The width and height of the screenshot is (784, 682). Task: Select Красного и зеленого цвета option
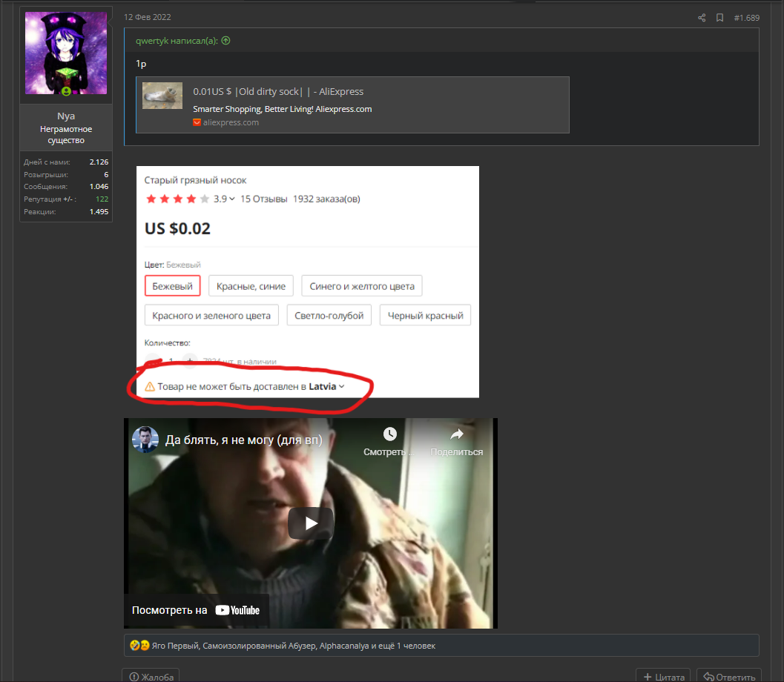pyautogui.click(x=211, y=315)
